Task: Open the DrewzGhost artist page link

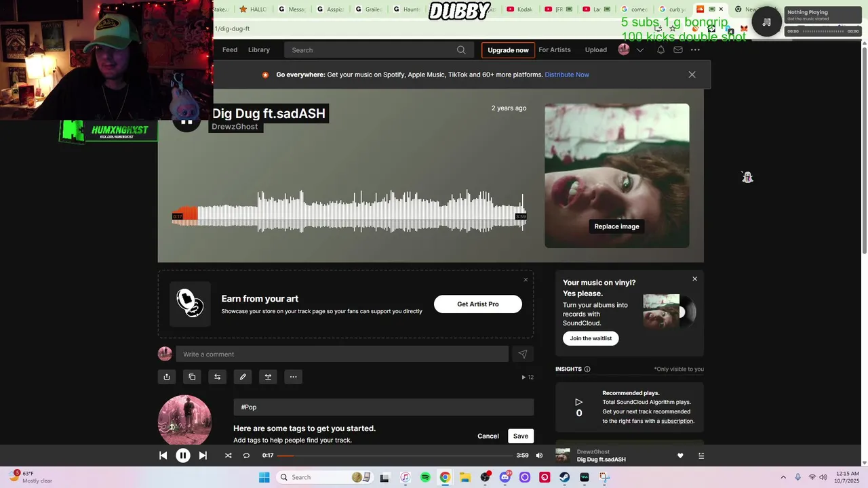Action: tap(235, 127)
